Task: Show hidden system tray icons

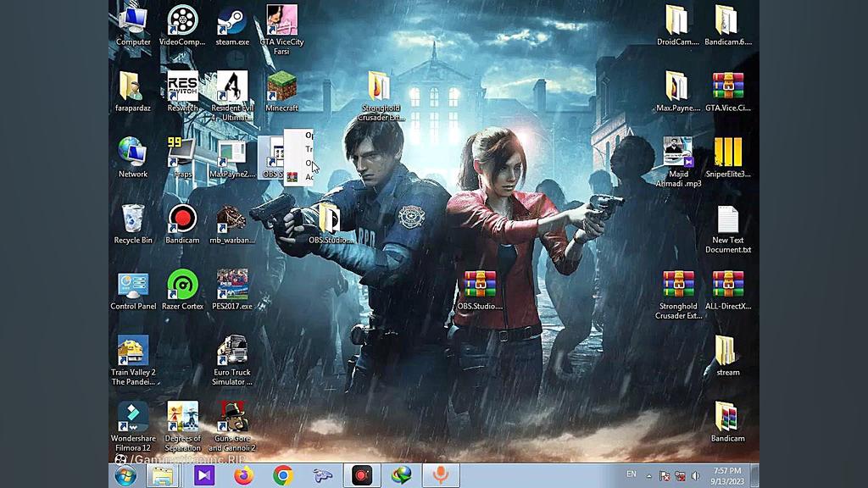Action: point(649,476)
